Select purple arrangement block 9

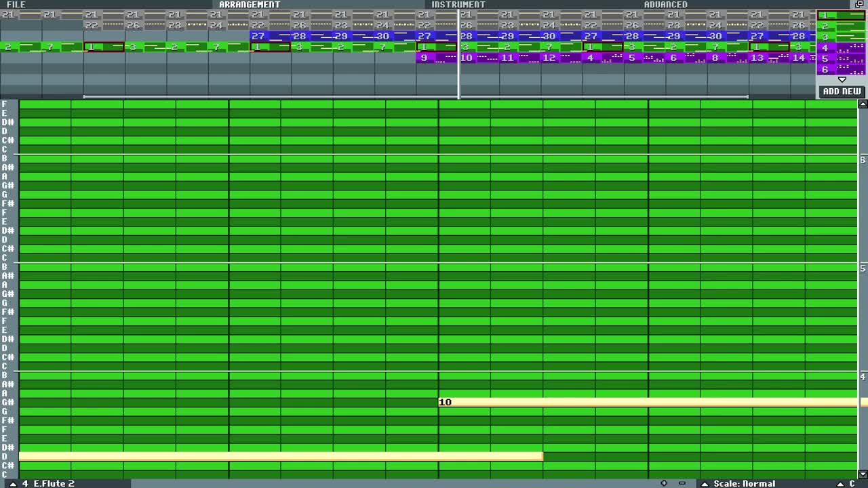click(437, 58)
